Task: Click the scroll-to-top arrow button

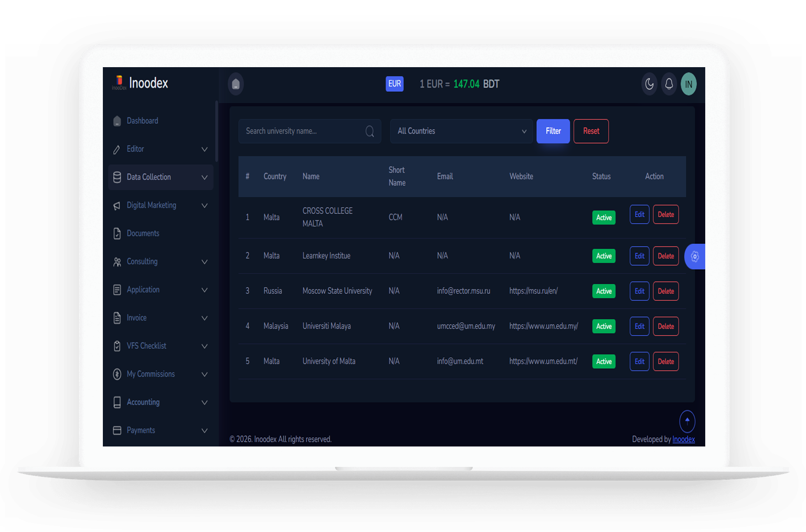Action: click(687, 421)
